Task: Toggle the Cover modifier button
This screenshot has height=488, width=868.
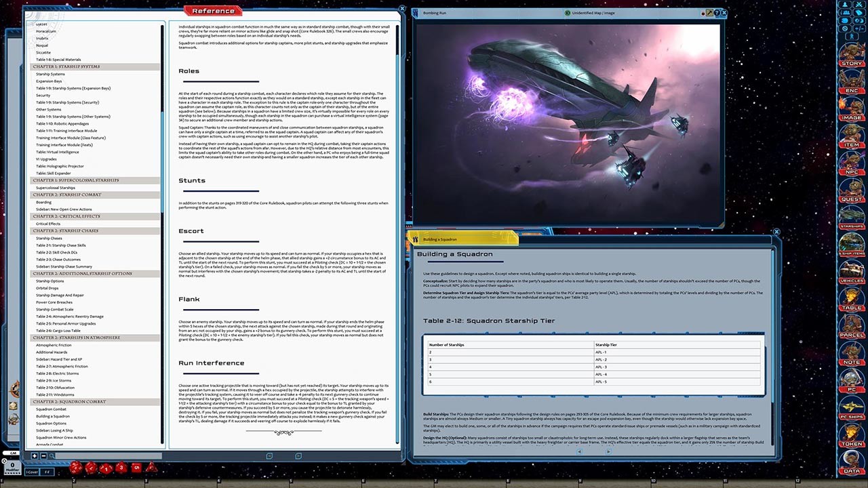Action: tap(32, 472)
